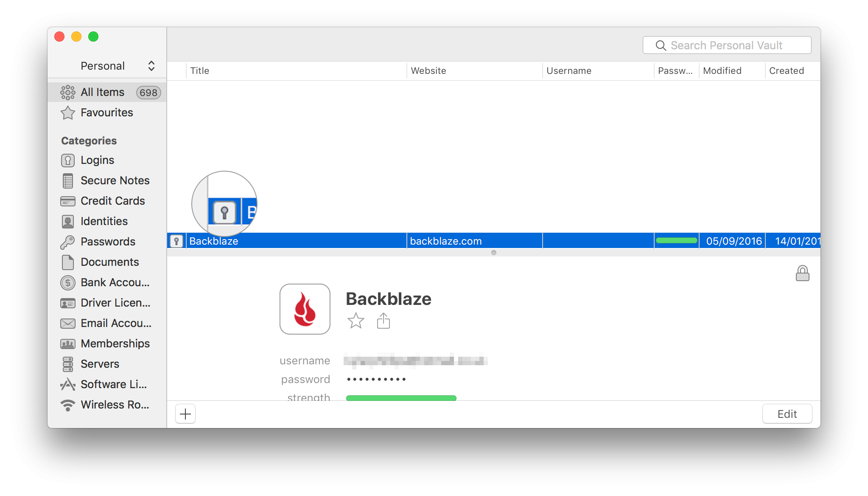Open the Servers category

100,364
